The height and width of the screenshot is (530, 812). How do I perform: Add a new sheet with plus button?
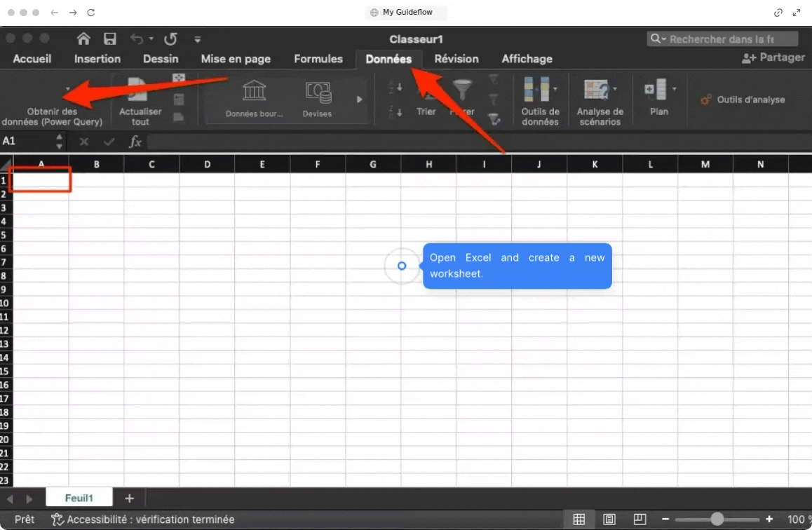pyautogui.click(x=129, y=498)
